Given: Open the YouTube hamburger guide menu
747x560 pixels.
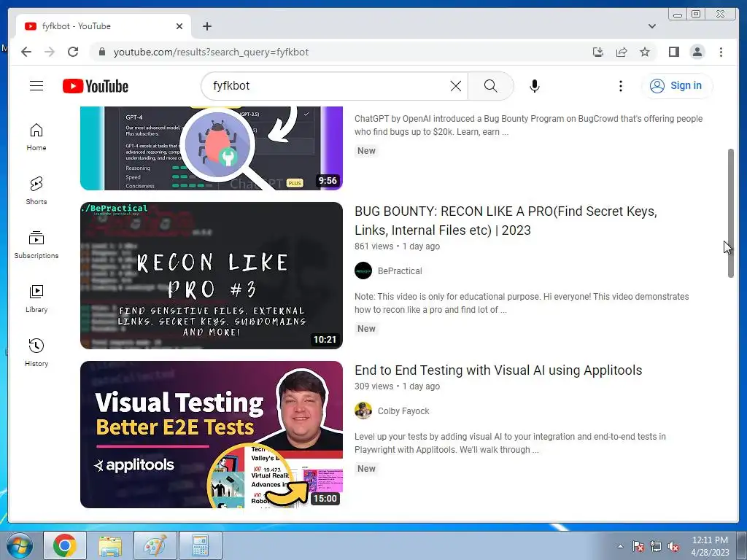Looking at the screenshot, I should pyautogui.click(x=36, y=86).
